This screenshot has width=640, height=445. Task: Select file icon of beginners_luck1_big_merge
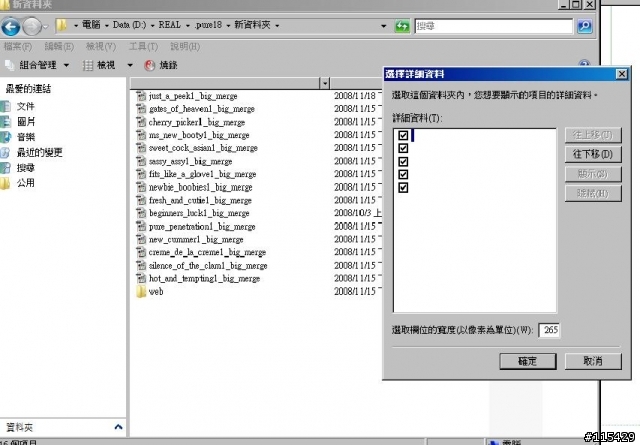[141, 213]
